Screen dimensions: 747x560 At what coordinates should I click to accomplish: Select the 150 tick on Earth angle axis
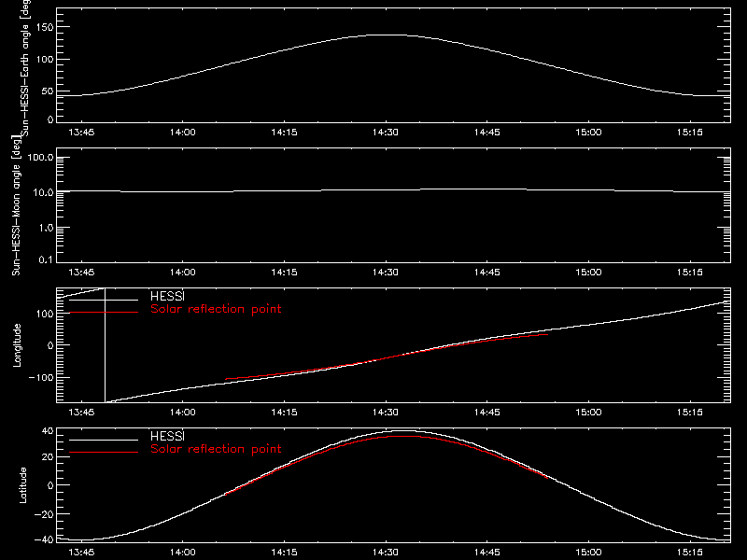tap(44, 27)
